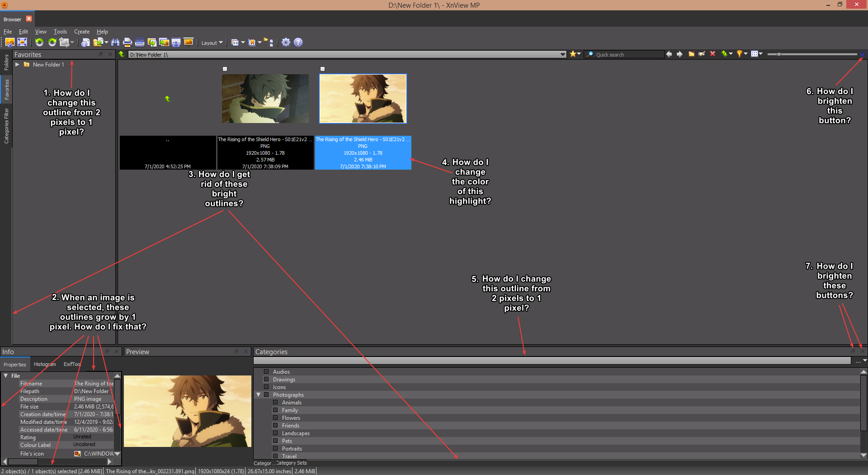Click the Rename icon in the address bar
Viewport: 868px width, 475px height.
pyautogui.click(x=702, y=54)
